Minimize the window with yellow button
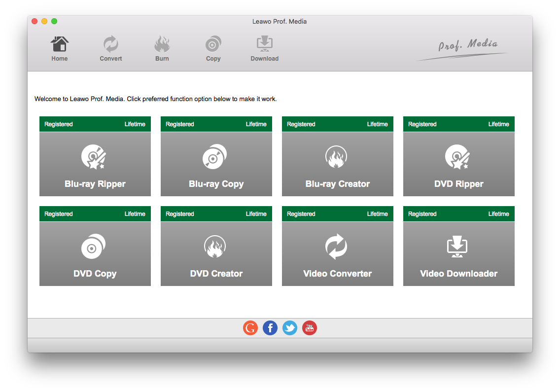This screenshot has height=392, width=560. tap(44, 21)
